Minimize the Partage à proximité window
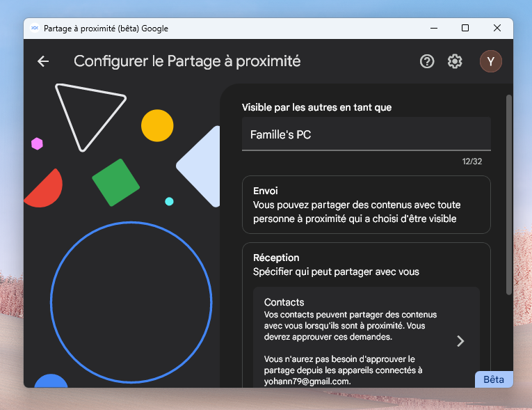The width and height of the screenshot is (532, 410). [434, 29]
